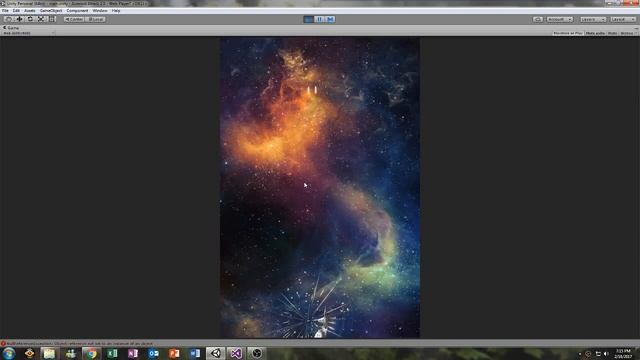This screenshot has height=360, width=640.
Task: Click inside the running game viewport
Action: click(x=320, y=188)
